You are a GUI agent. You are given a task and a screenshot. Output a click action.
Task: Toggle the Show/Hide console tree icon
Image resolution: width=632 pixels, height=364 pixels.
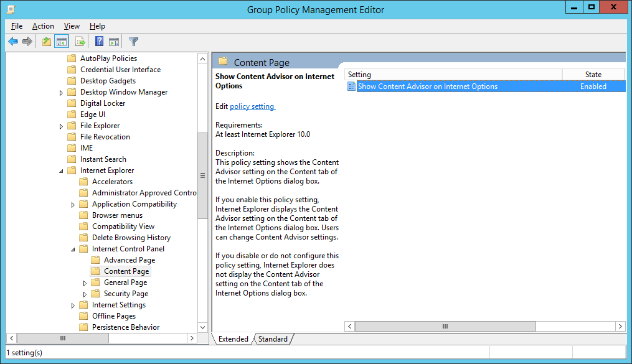click(61, 42)
